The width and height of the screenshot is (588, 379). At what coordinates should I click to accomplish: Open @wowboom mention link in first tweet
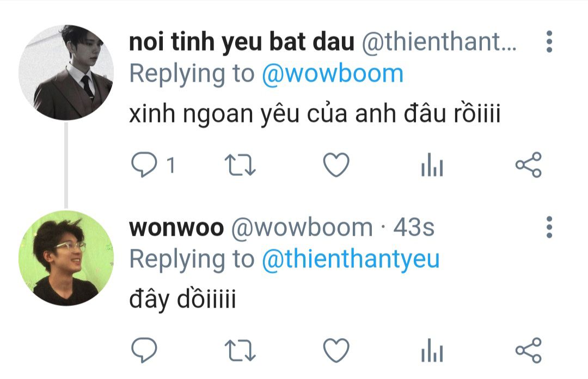click(332, 74)
